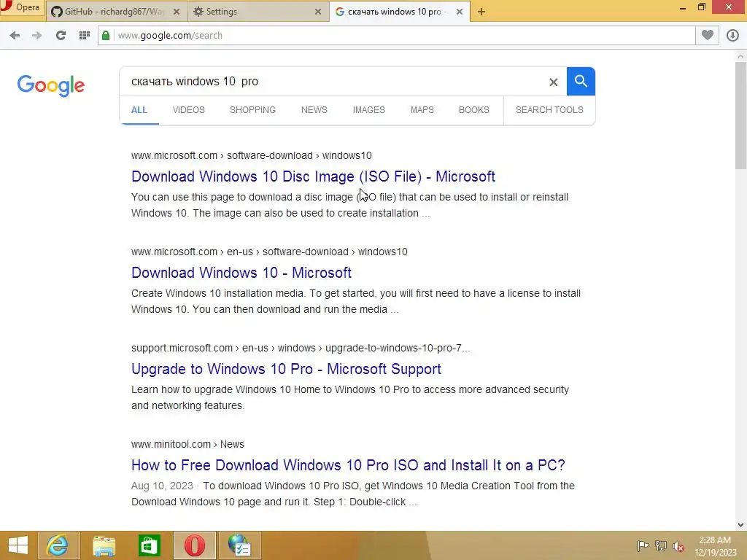747x560 pixels.
Task: Click the Opera taskbar icon
Action: pos(195,545)
